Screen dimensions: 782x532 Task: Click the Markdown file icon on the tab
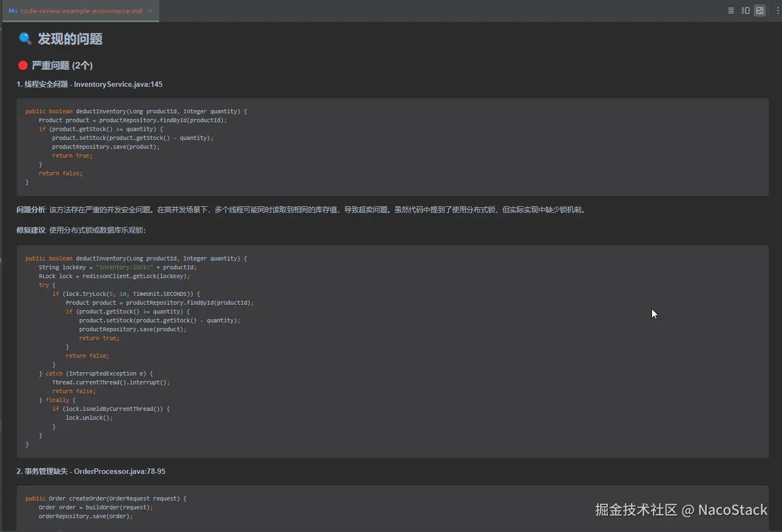(13, 11)
